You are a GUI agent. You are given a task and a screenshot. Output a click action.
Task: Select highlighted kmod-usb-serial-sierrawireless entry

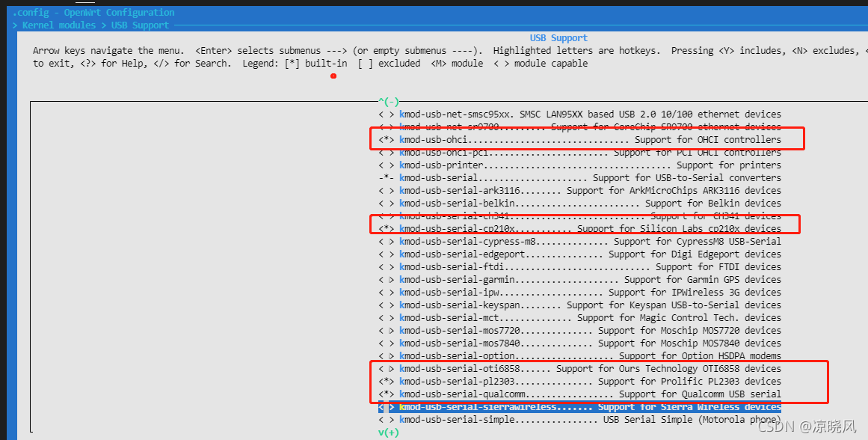pyautogui.click(x=579, y=407)
